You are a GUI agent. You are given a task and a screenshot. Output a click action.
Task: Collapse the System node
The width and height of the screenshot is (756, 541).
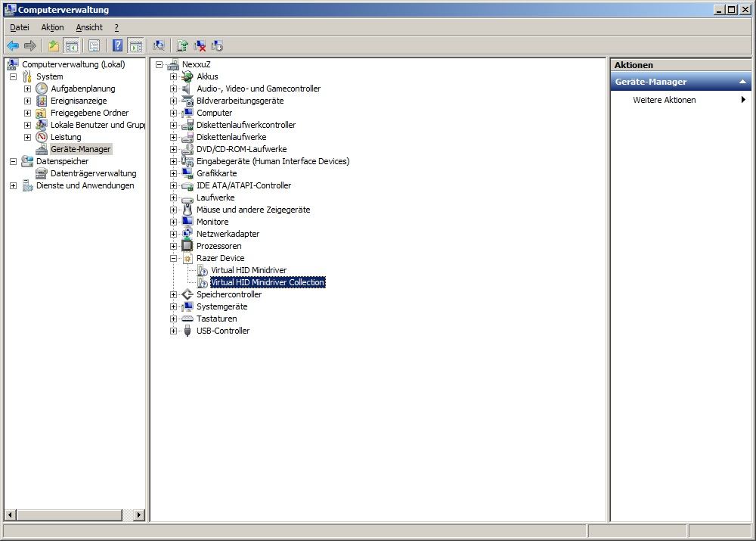coord(14,76)
